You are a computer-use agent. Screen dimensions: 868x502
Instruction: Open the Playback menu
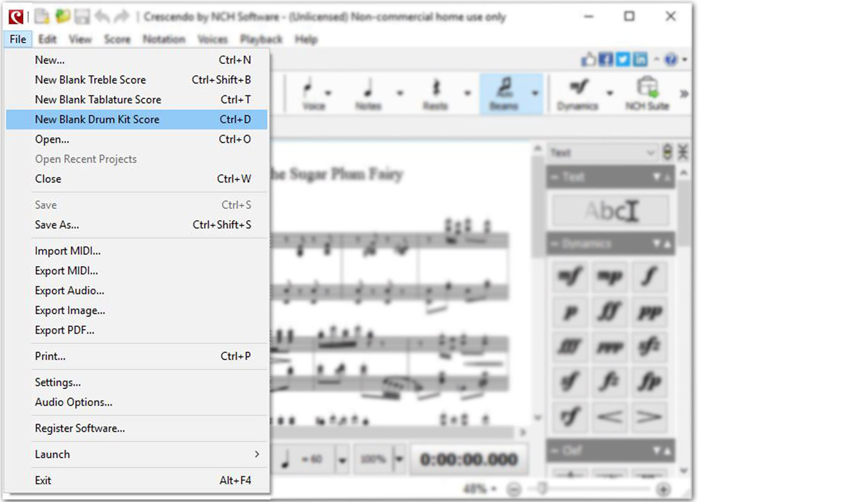[262, 40]
